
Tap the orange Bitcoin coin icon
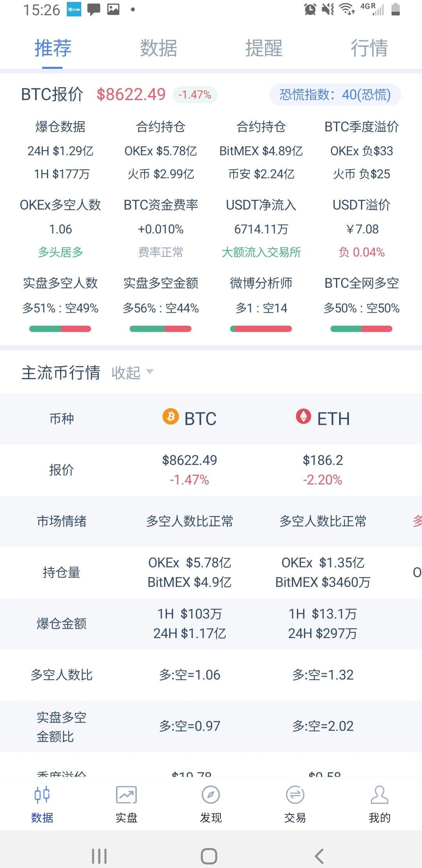170,417
